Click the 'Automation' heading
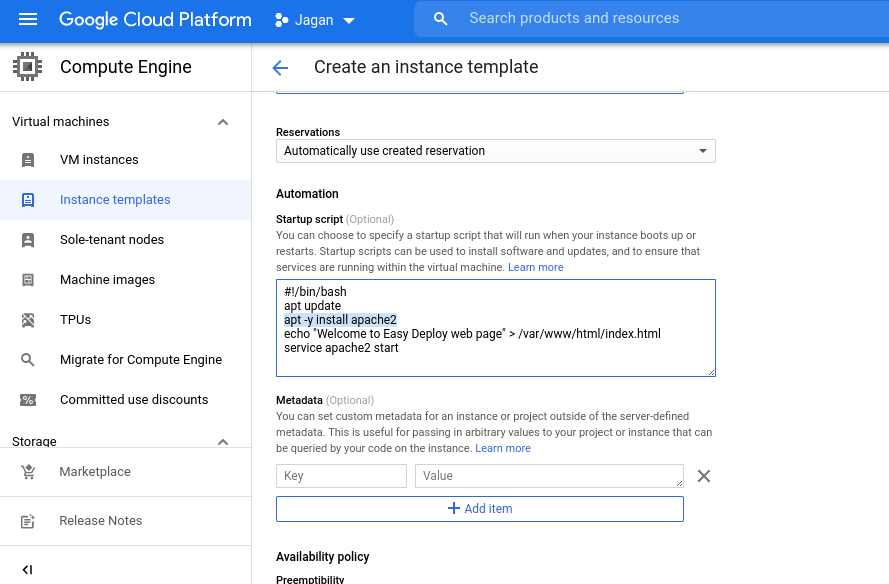 307,194
